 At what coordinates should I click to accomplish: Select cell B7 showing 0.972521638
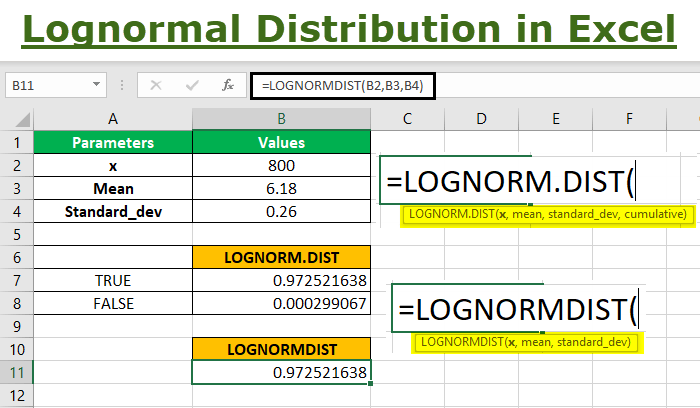tap(281, 280)
